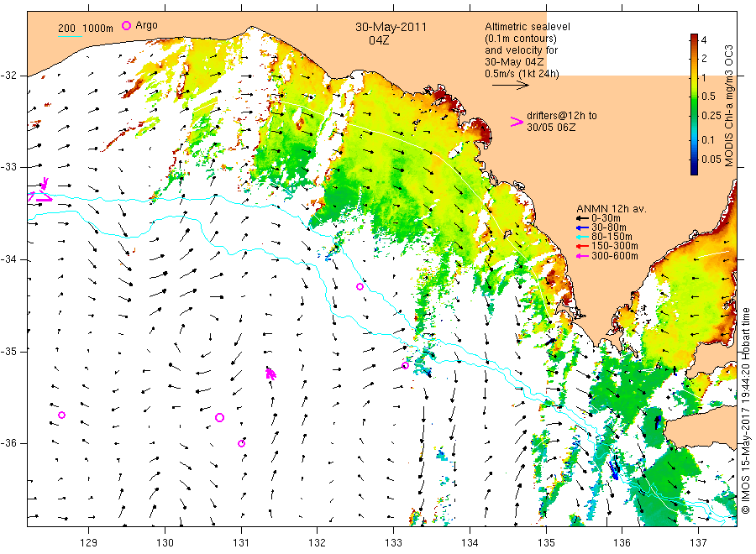Image resolution: width=756 pixels, height=554 pixels.
Task: Click the blue 30-80m legend arrow
Action: (x=583, y=227)
